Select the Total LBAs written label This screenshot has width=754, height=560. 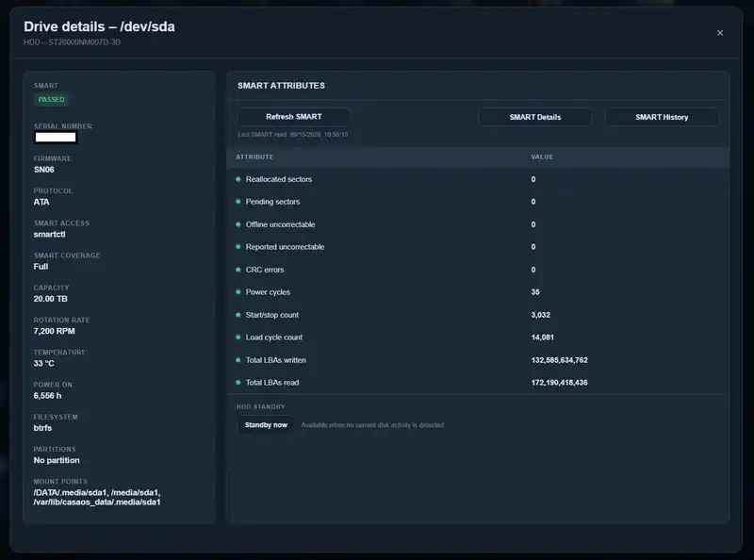click(x=276, y=360)
